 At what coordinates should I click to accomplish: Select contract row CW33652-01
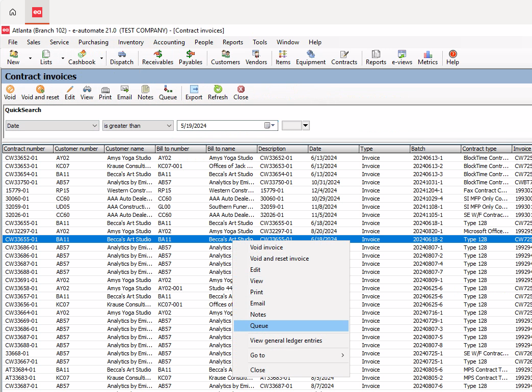(x=267, y=158)
